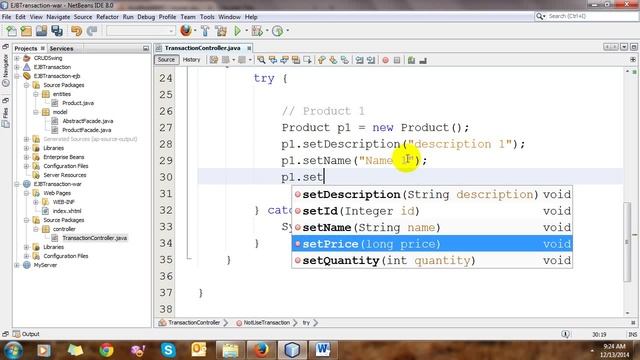The height and width of the screenshot is (360, 640).
Task: Click the Undo toolbar icon
Action: pyautogui.click(x=76, y=31)
